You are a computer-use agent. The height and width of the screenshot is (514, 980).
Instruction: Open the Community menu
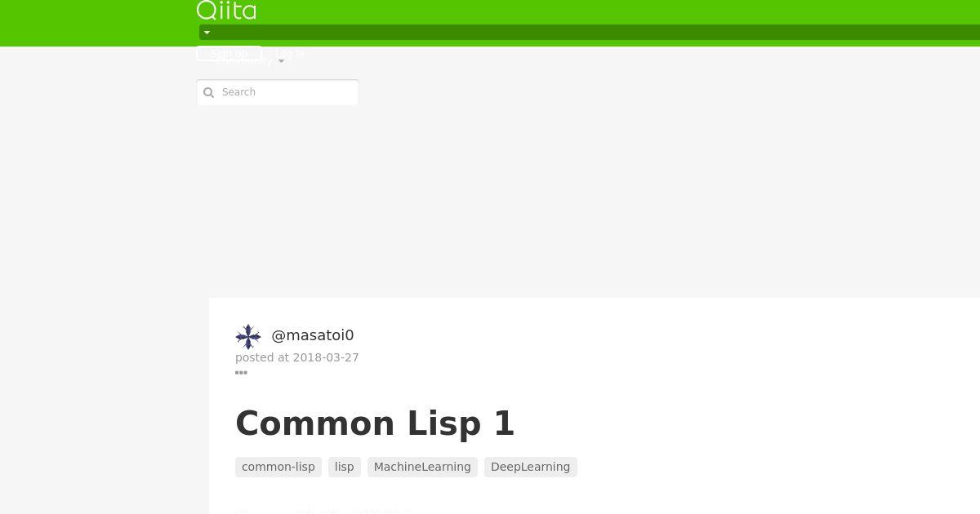(244, 61)
